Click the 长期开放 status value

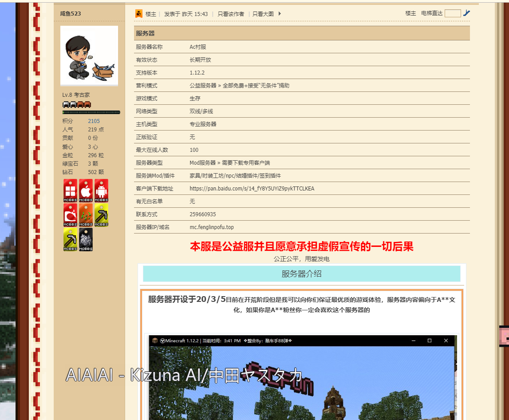tap(200, 60)
